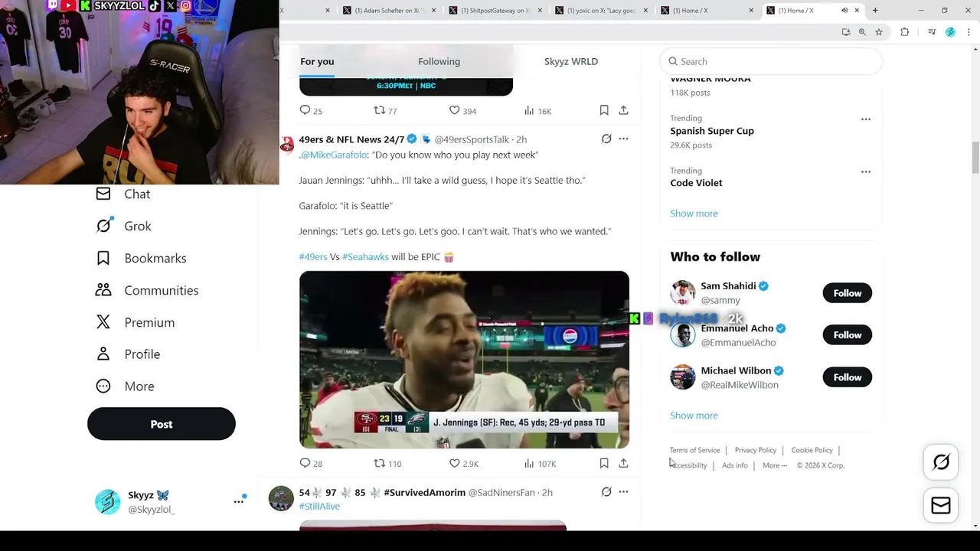This screenshot has height=551, width=980.
Task: Open more options on the SadNinersFan post
Action: tap(623, 491)
